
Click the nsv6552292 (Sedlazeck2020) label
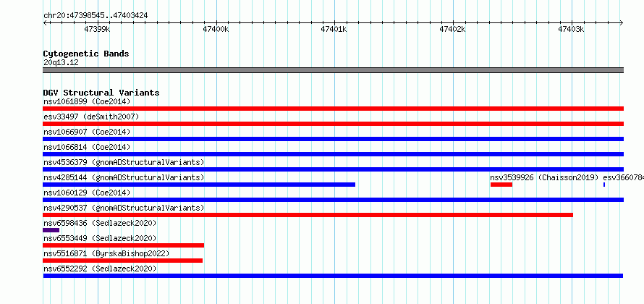[x=100, y=269]
